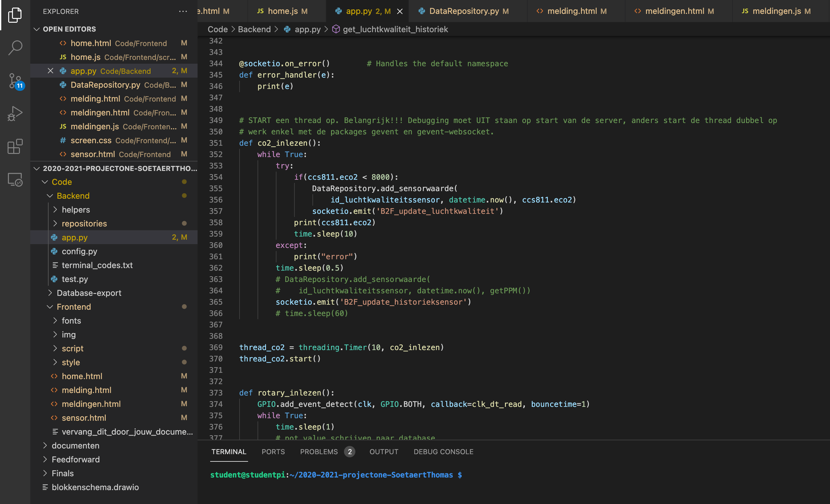Image resolution: width=830 pixels, height=504 pixels.
Task: Close app.py in Open Editors list
Action: pos(50,71)
